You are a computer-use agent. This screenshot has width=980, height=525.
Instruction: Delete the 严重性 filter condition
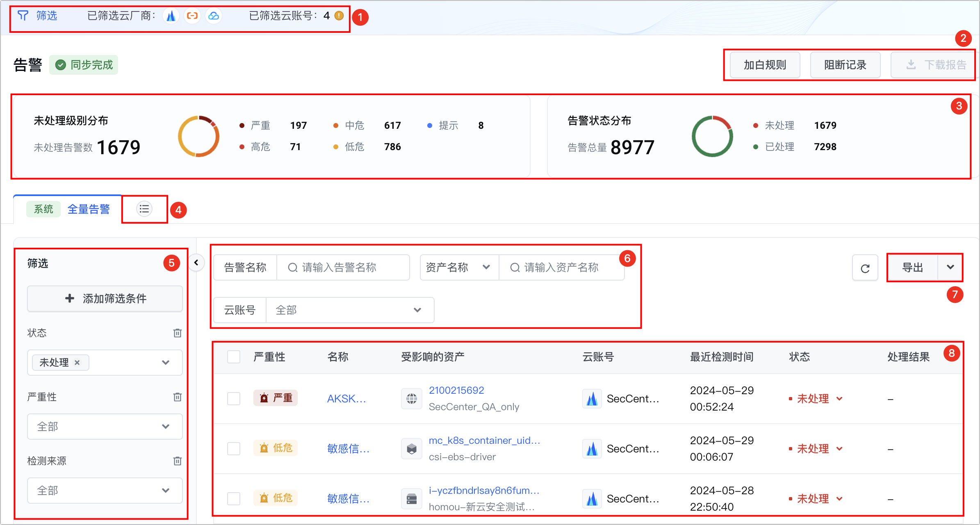tap(178, 397)
